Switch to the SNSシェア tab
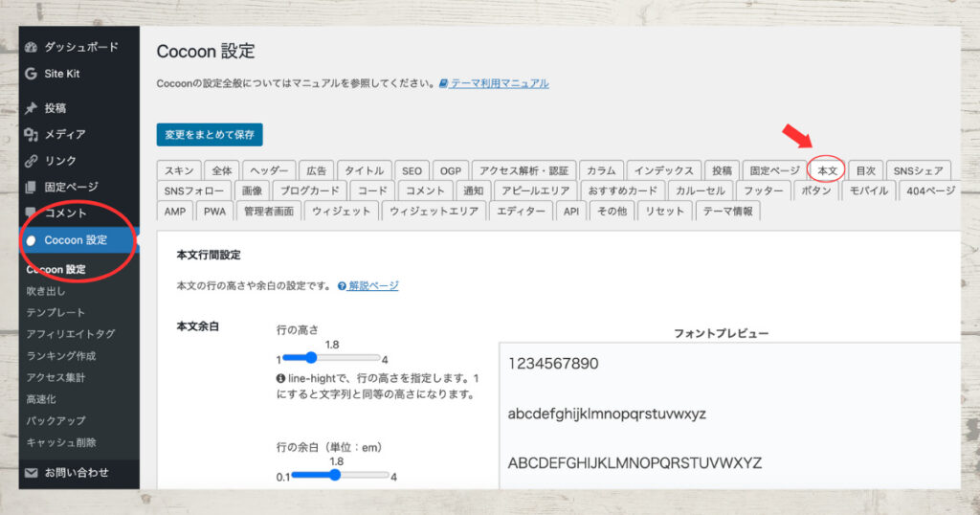 (x=918, y=170)
